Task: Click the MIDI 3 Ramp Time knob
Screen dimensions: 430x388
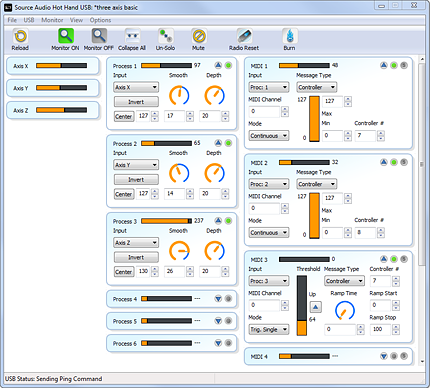Action: coord(344,310)
